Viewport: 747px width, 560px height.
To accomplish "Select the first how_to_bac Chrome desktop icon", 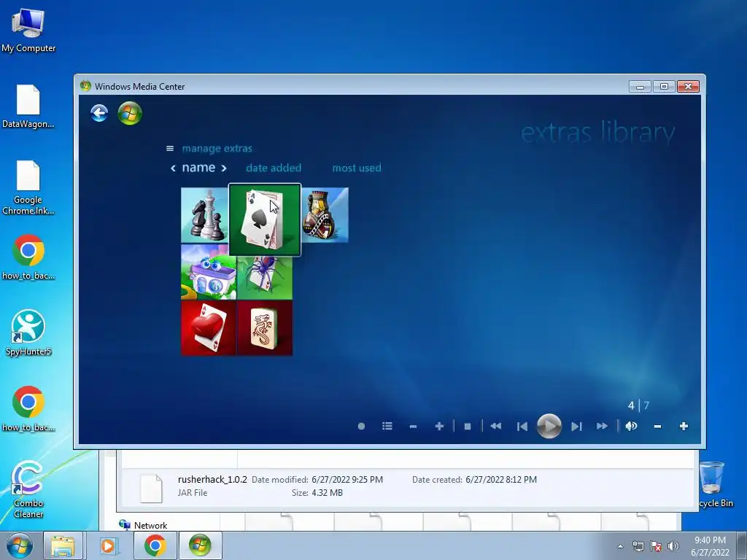I will [x=28, y=257].
